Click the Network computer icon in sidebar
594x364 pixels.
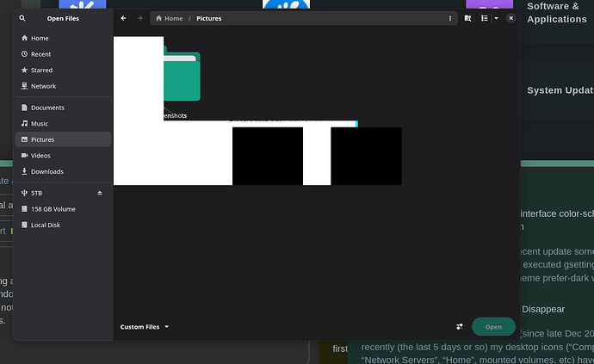(24, 86)
